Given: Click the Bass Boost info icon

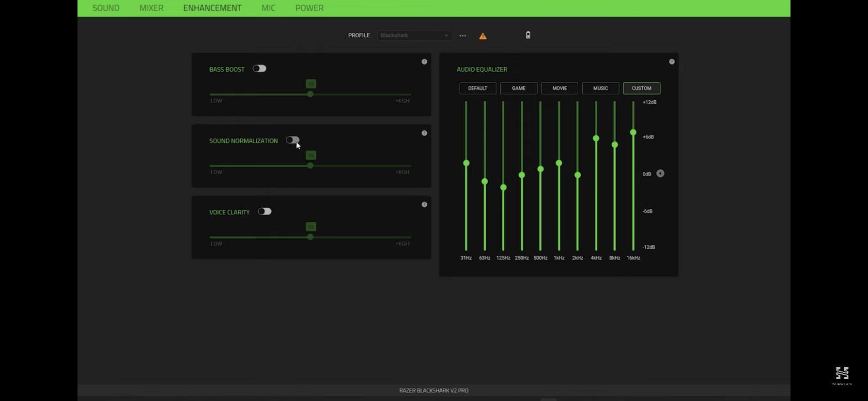Looking at the screenshot, I should [424, 62].
